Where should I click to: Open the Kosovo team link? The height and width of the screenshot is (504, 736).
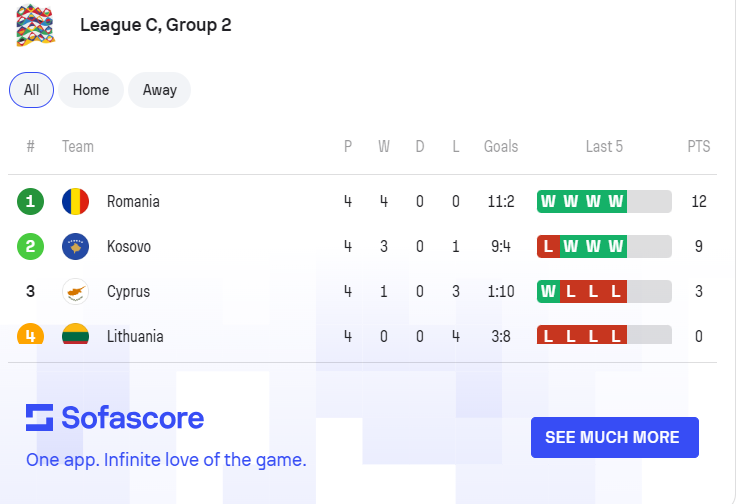(x=129, y=246)
